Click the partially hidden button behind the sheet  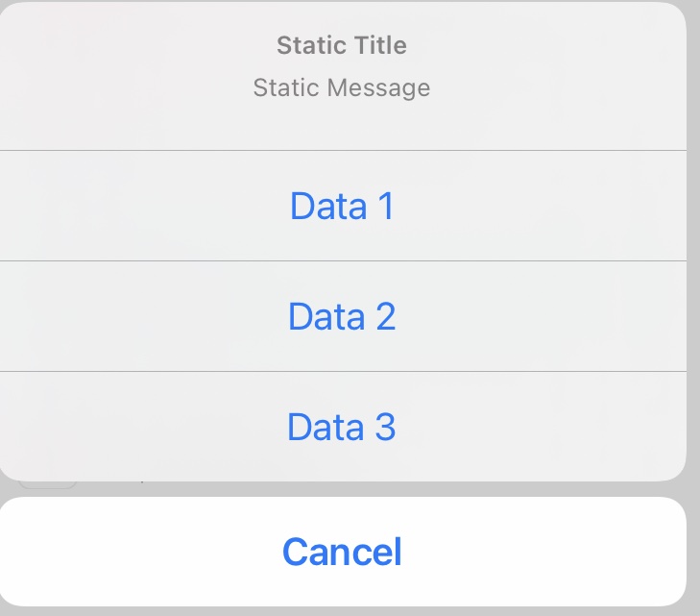tap(48, 484)
